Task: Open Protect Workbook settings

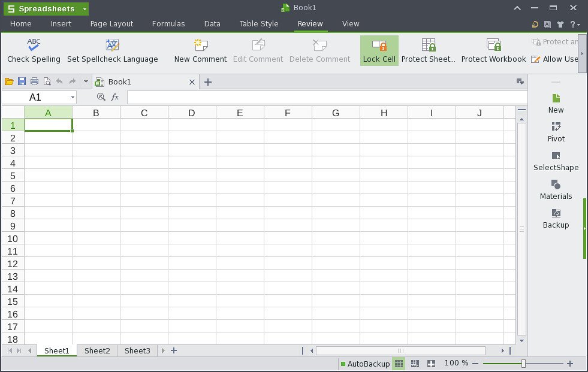Action: point(493,50)
